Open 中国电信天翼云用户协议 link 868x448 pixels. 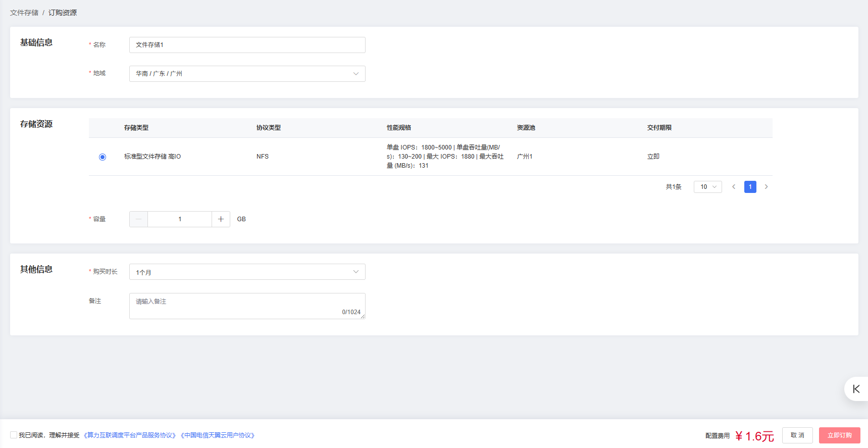point(218,435)
